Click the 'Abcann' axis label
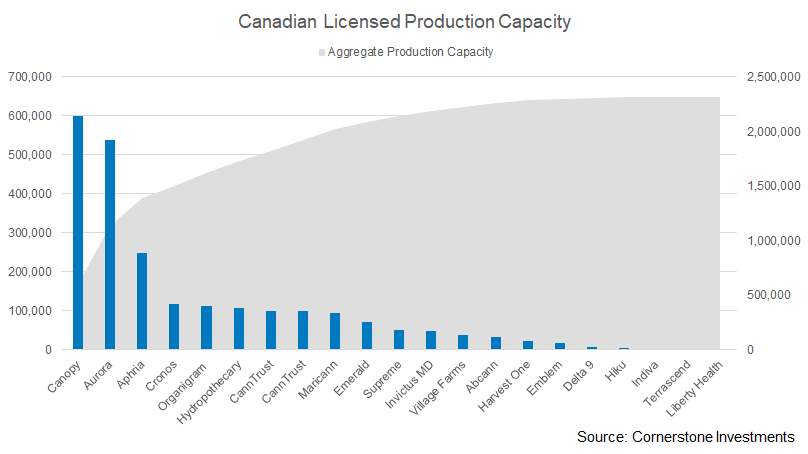808x454 pixels. pos(482,377)
